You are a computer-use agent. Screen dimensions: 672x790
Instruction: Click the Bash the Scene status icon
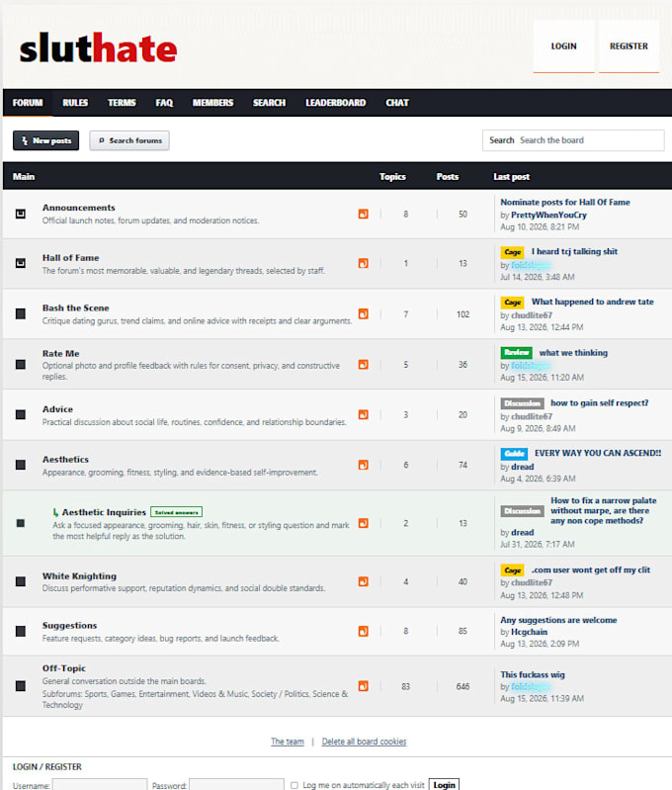tap(21, 313)
